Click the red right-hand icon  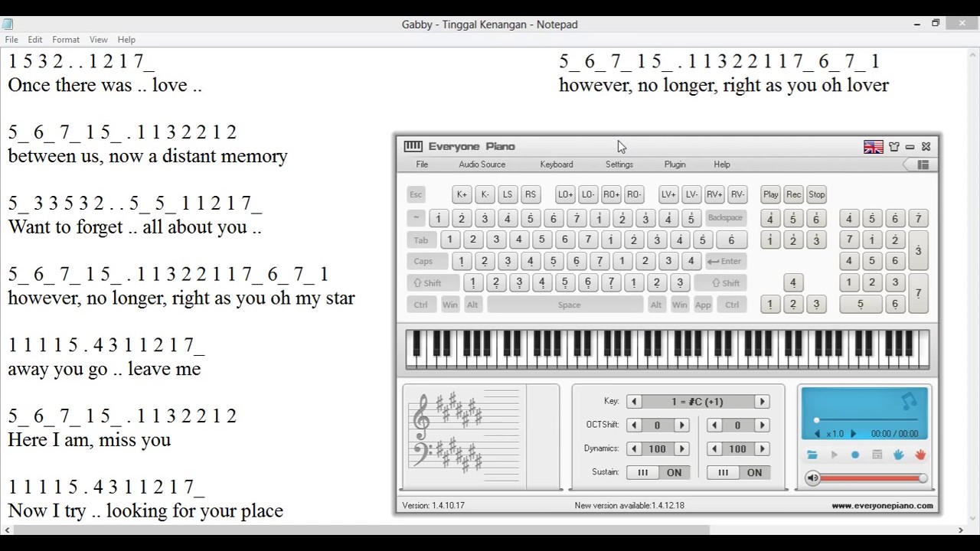(920, 455)
